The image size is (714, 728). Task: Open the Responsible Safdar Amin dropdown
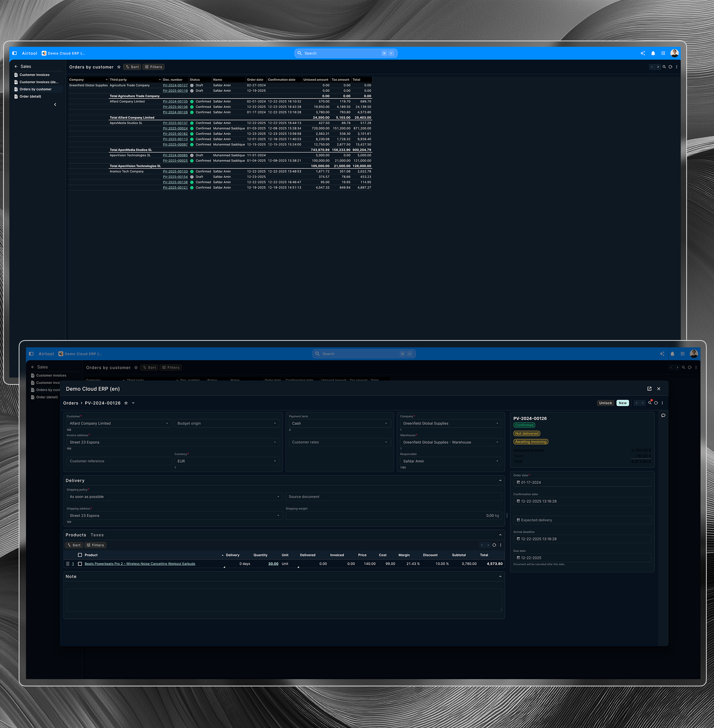[x=450, y=461]
